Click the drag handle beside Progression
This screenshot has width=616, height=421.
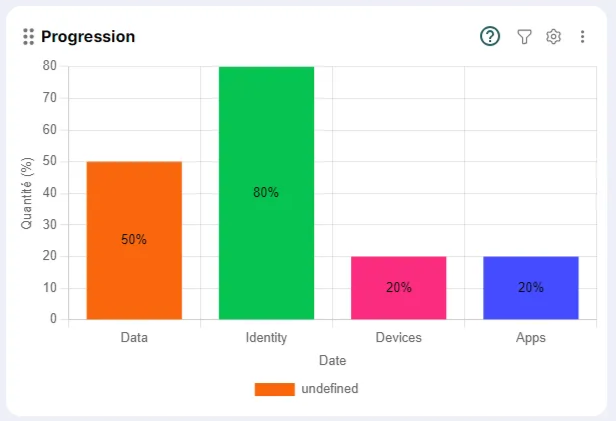[28, 37]
